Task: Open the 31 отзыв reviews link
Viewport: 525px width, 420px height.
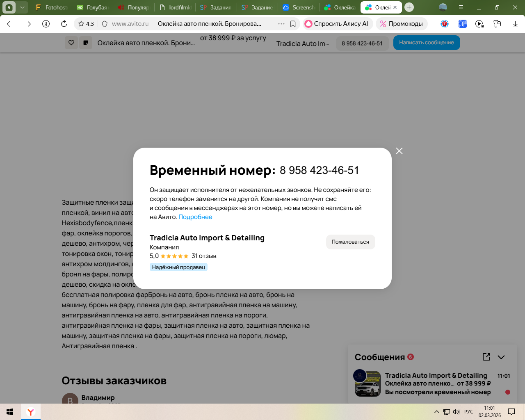Action: [204, 256]
